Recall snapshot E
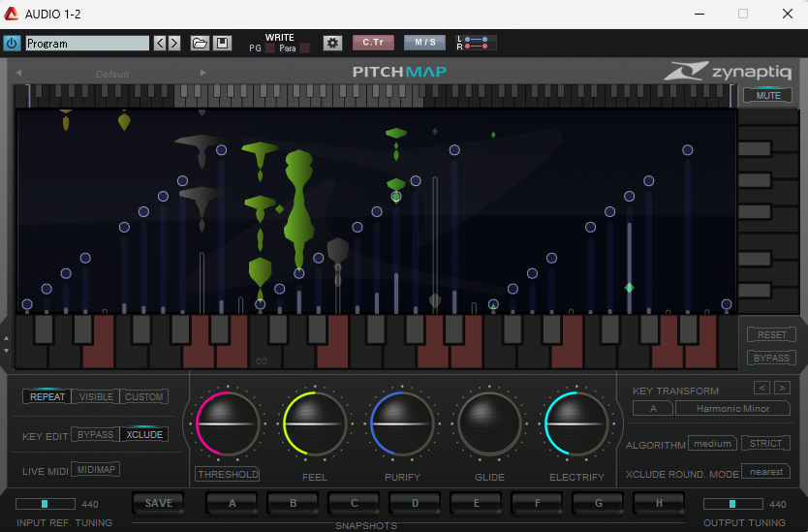This screenshot has height=532, width=808. [x=476, y=503]
